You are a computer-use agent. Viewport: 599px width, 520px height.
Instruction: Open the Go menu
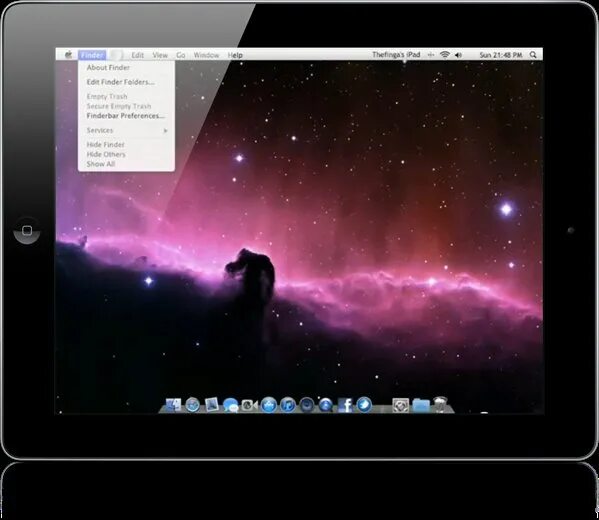click(181, 55)
